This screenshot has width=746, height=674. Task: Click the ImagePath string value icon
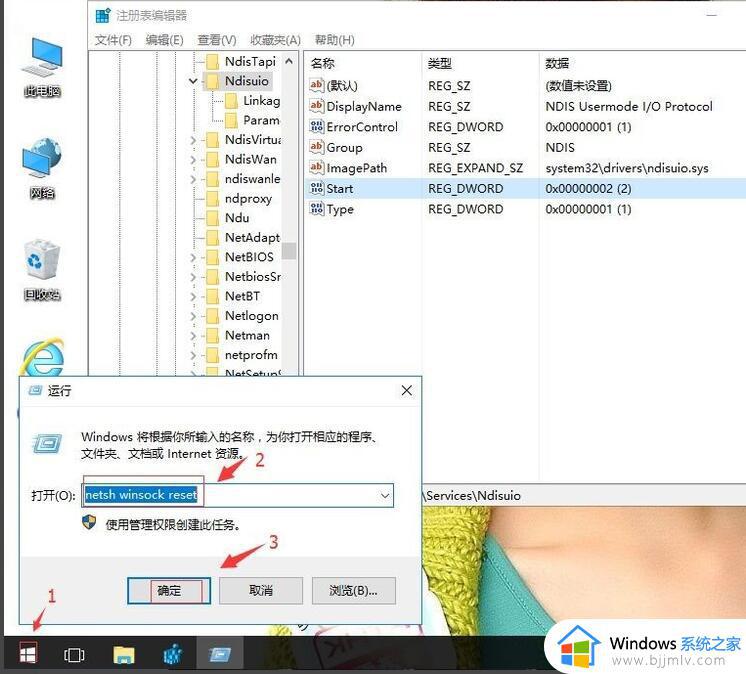click(316, 167)
